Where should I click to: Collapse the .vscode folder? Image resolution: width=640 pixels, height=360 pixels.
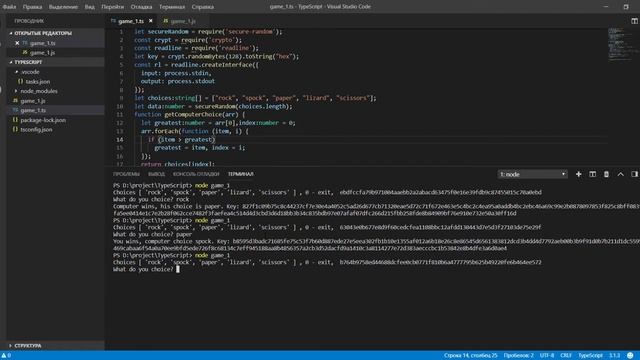point(55,72)
